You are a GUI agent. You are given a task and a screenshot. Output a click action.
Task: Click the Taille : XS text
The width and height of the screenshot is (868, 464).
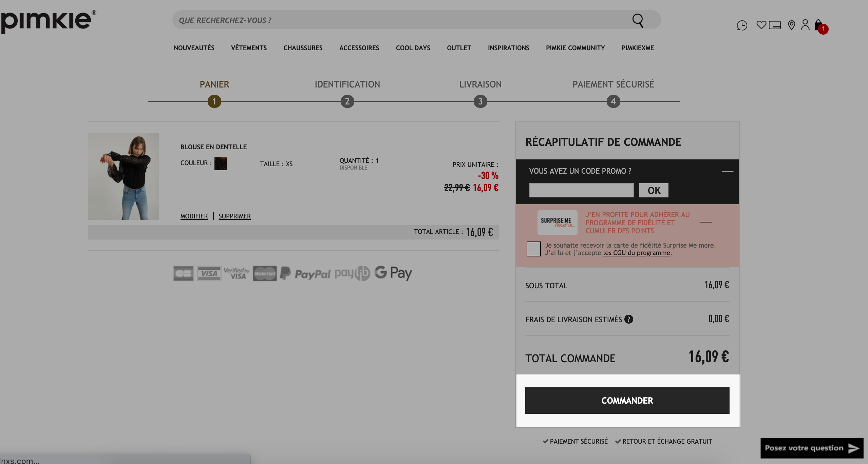coord(276,164)
